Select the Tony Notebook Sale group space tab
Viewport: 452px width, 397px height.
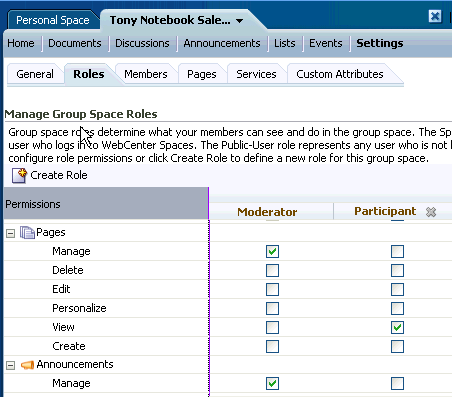(x=170, y=20)
